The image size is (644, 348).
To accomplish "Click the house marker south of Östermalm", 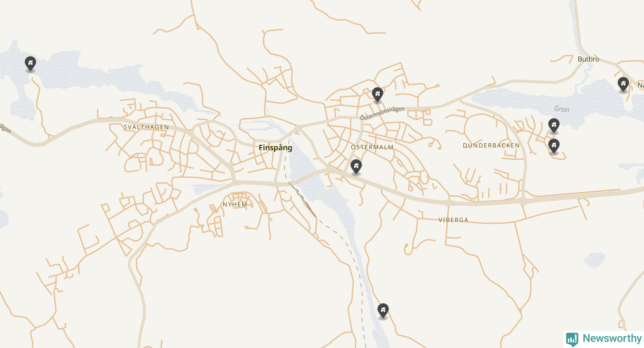I will [x=356, y=167].
